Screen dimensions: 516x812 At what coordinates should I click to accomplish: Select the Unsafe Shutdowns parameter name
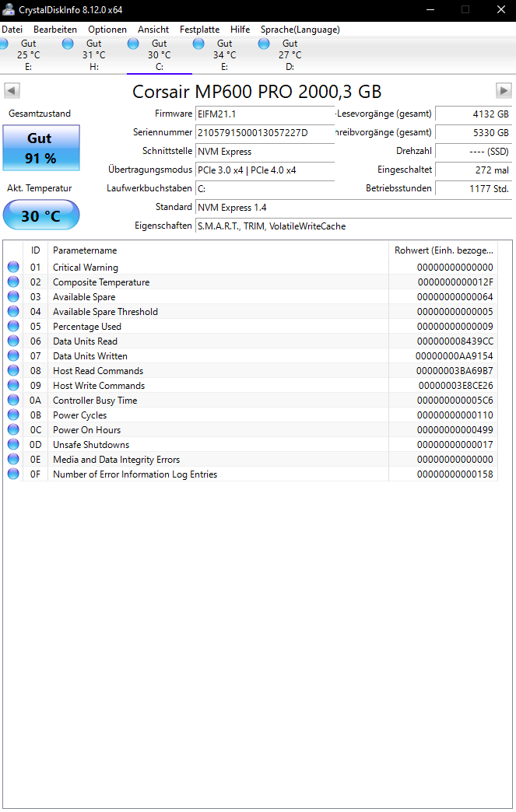(91, 444)
